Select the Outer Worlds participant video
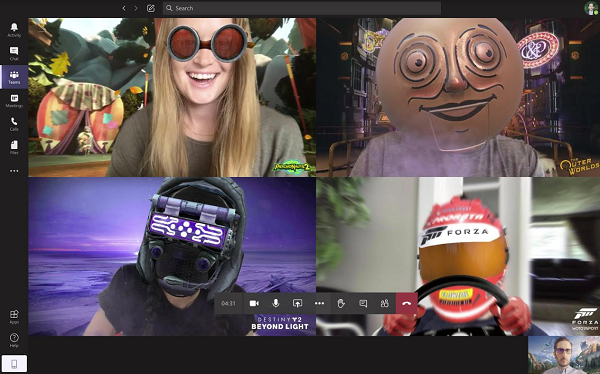This screenshot has width=600, height=374. [458, 97]
